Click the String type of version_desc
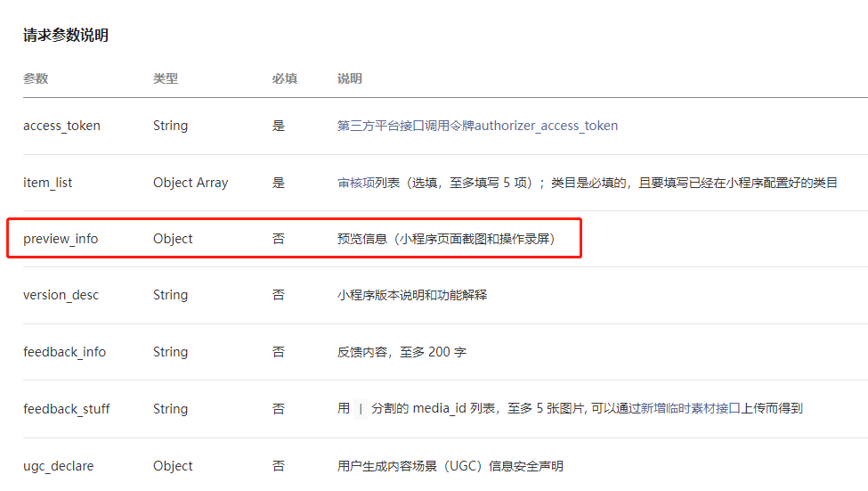The width and height of the screenshot is (868, 491). click(171, 295)
